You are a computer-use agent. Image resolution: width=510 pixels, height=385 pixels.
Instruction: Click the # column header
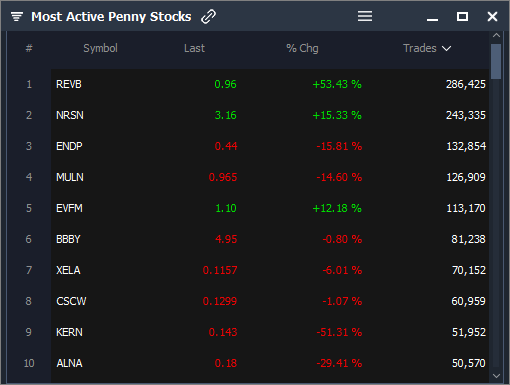(x=29, y=48)
